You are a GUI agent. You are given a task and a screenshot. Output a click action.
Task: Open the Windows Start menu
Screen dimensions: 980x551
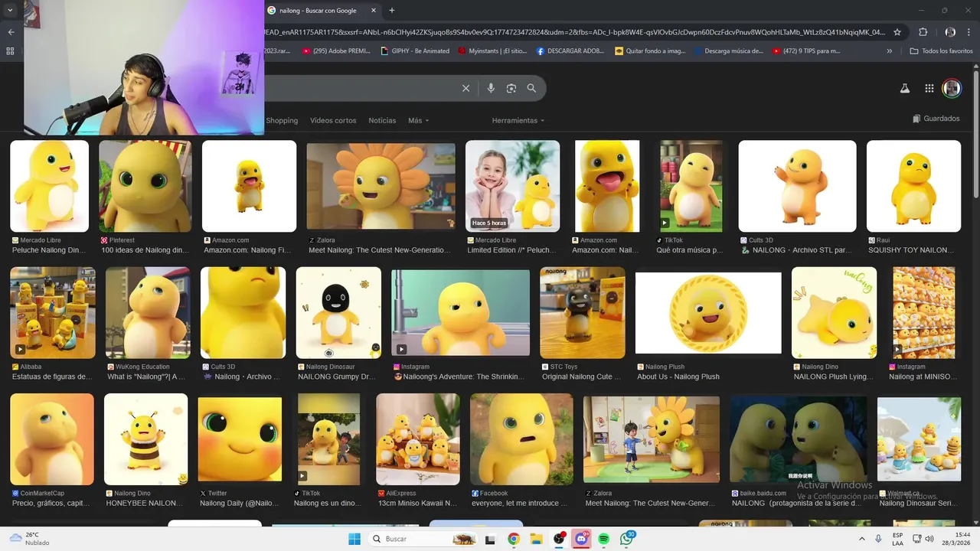354,539
